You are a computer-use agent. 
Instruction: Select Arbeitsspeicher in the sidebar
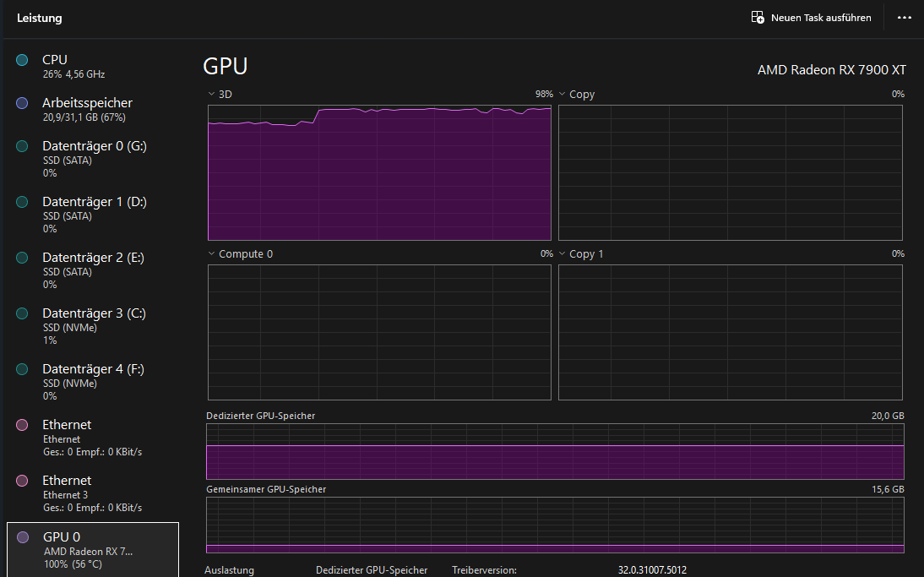click(x=93, y=109)
